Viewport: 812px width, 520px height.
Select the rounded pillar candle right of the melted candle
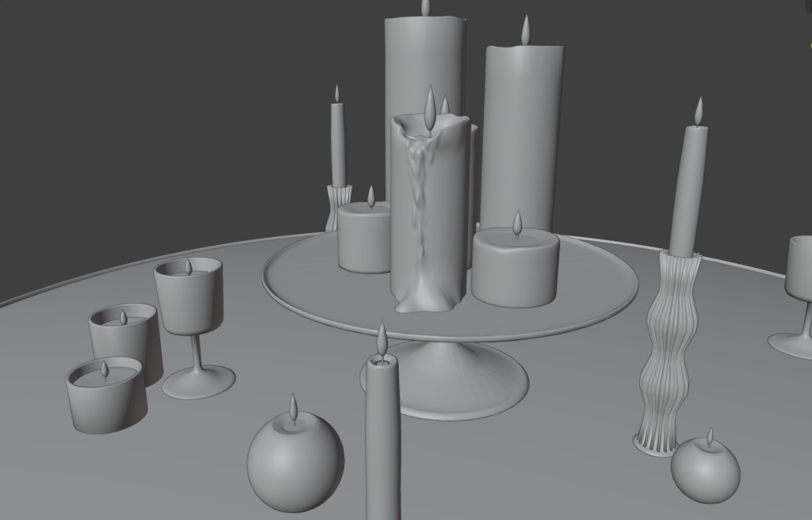515,262
